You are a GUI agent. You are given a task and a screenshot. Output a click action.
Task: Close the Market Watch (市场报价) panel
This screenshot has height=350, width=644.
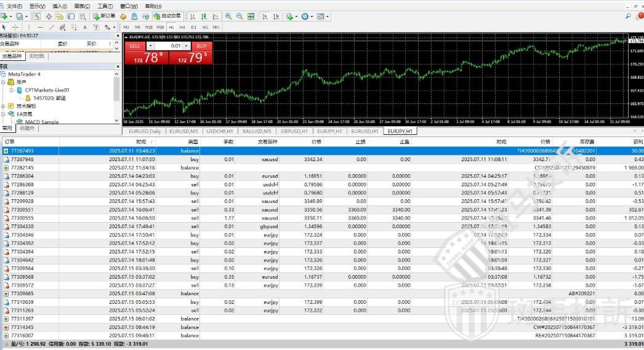pyautogui.click(x=117, y=36)
